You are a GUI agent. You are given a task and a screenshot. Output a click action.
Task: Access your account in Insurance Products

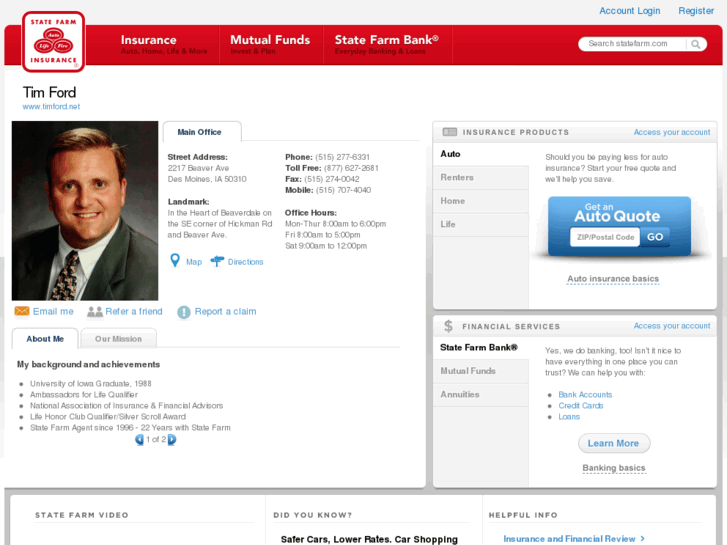point(672,132)
